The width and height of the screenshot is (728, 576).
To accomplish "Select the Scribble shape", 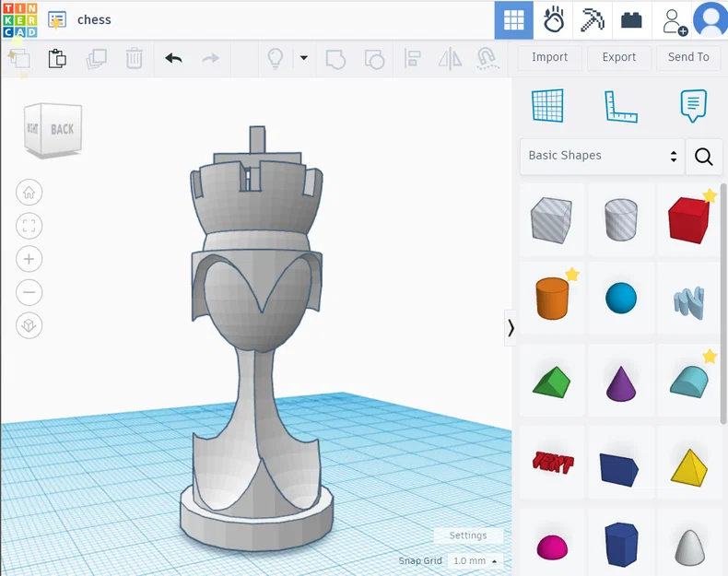I will [689, 301].
